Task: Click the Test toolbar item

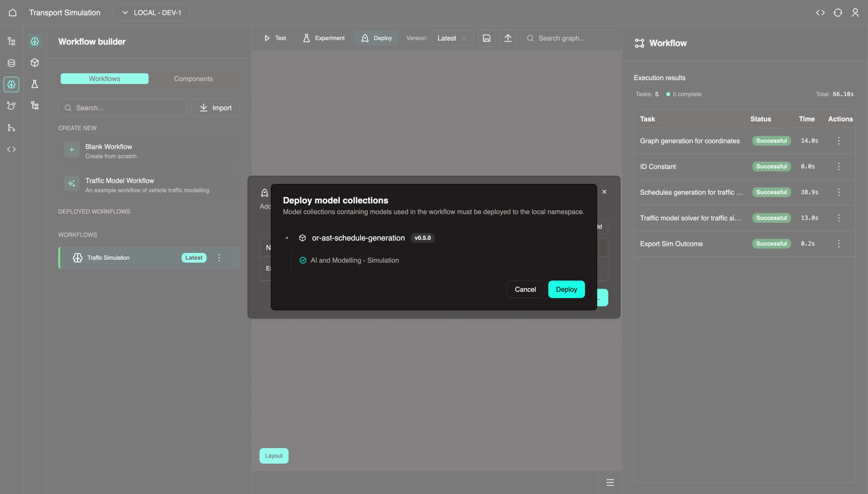Action: (x=275, y=38)
